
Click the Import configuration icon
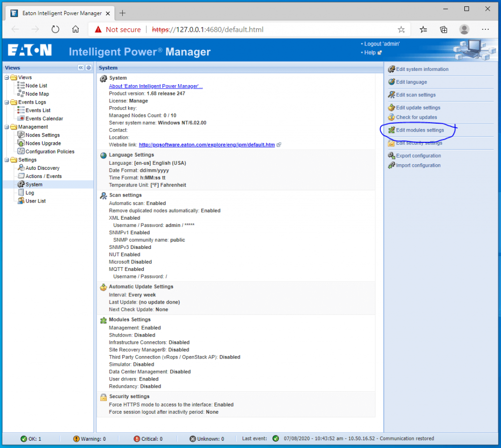point(391,165)
